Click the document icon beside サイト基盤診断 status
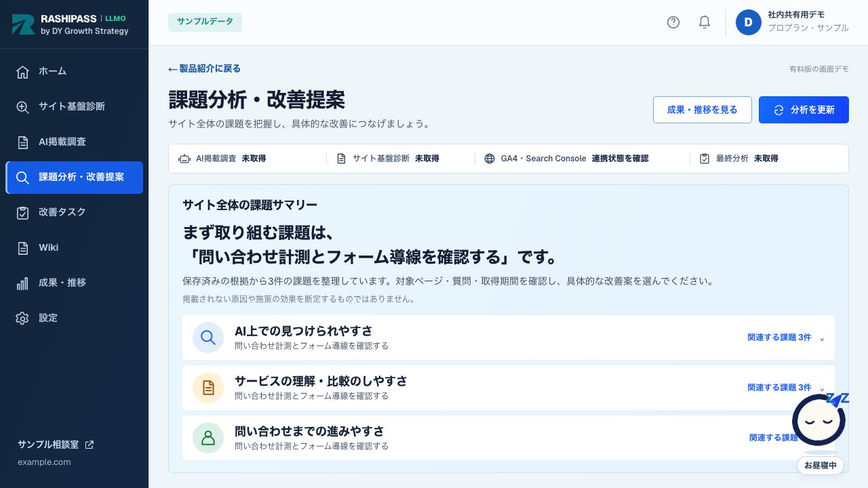868x488 pixels. coord(341,159)
